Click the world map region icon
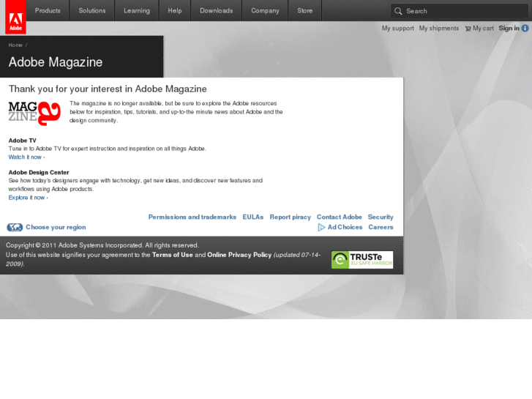The height and width of the screenshot is (399, 532). pyautogui.click(x=15, y=227)
